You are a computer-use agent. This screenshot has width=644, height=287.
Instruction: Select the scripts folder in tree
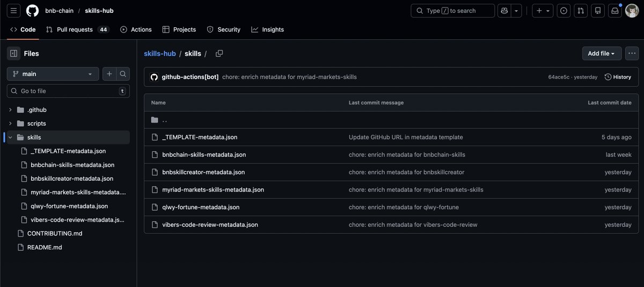coord(36,123)
